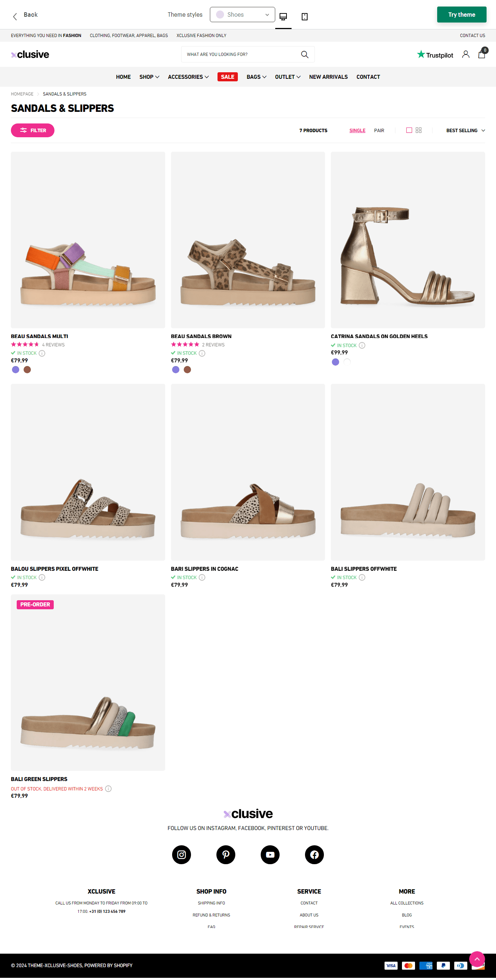Switch product image view to Pair
Viewport: 496px width, 980px height.
pyautogui.click(x=379, y=130)
